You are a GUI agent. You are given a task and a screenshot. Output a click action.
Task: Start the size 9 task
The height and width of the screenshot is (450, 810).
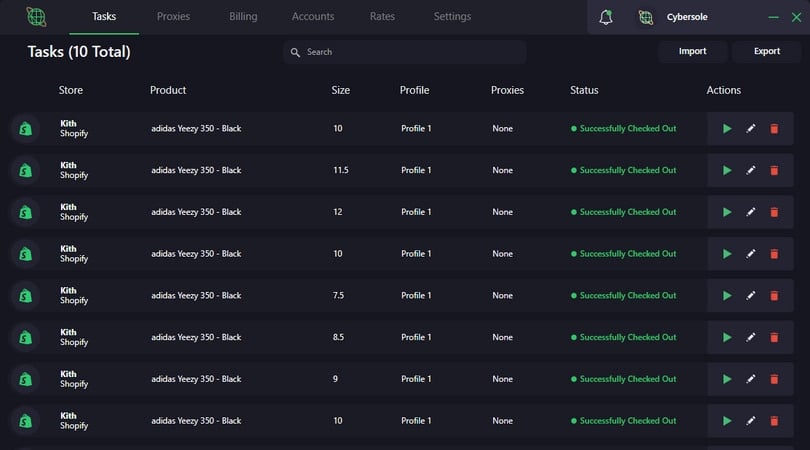(727, 379)
